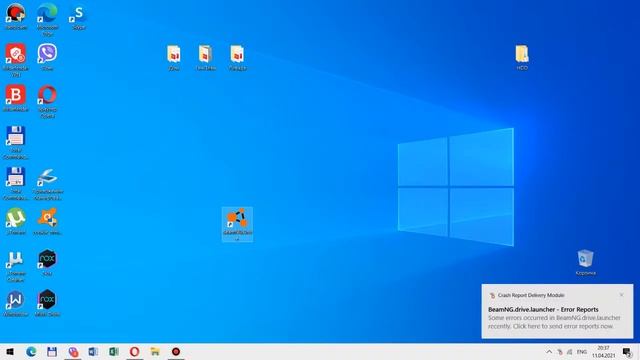Open Word from the taskbar
Screen dimensions: 640x360
click(93, 351)
